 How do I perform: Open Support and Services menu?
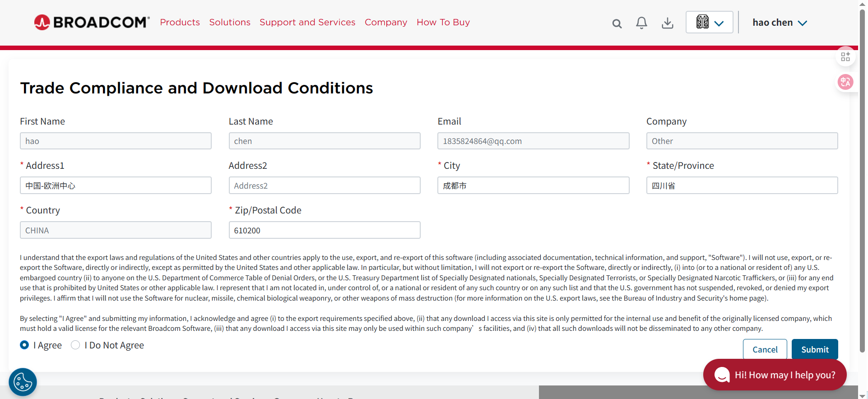tap(307, 22)
